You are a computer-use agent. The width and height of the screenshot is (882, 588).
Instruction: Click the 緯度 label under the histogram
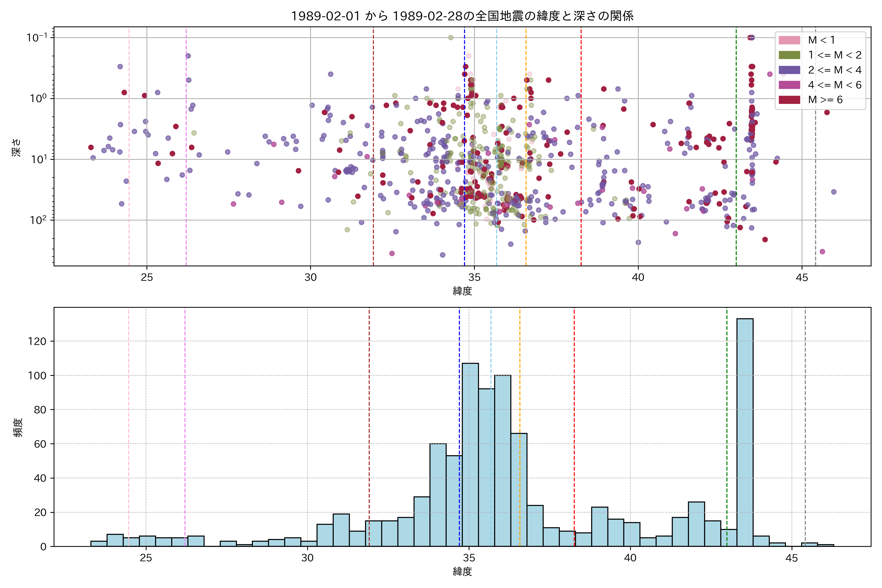pos(462,572)
